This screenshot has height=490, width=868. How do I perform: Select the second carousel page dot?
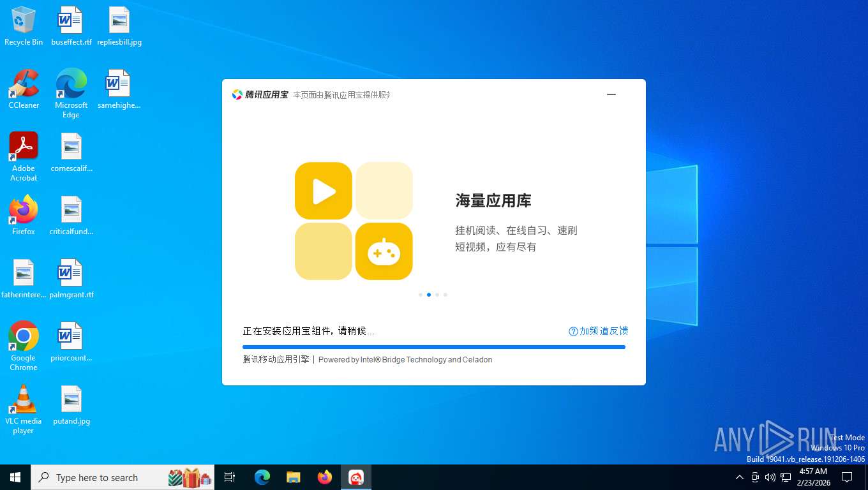pyautogui.click(x=429, y=295)
